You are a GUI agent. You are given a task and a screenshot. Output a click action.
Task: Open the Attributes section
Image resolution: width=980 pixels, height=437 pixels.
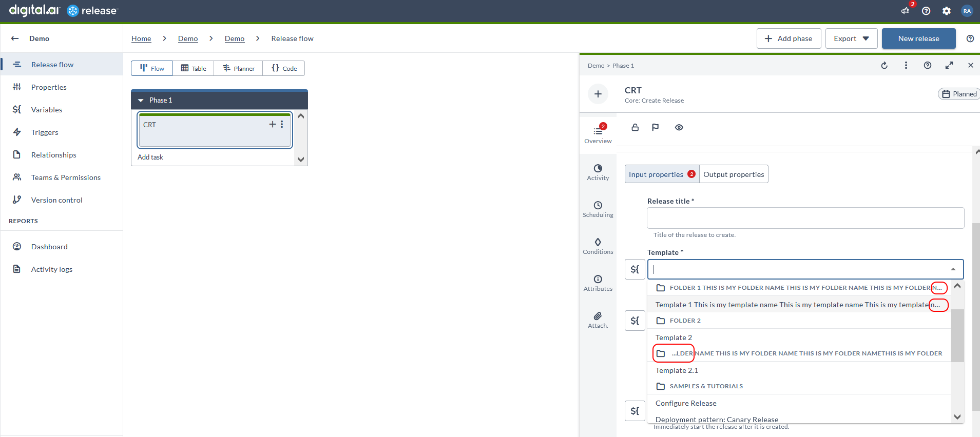[598, 283]
